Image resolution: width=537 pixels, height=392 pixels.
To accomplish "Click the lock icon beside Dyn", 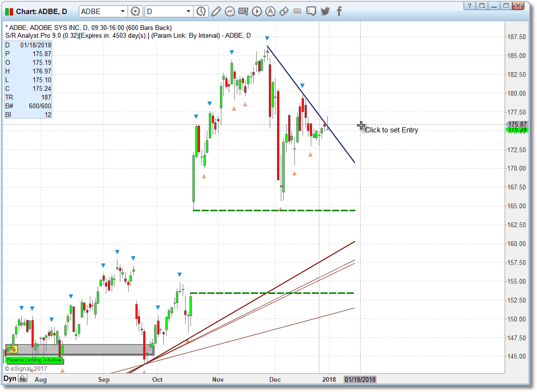I will click(x=23, y=378).
